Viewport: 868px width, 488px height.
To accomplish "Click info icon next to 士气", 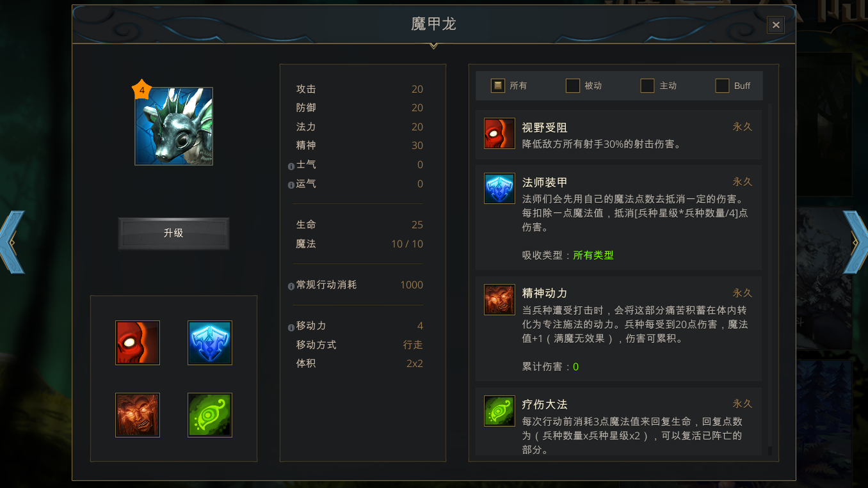I will pos(291,166).
